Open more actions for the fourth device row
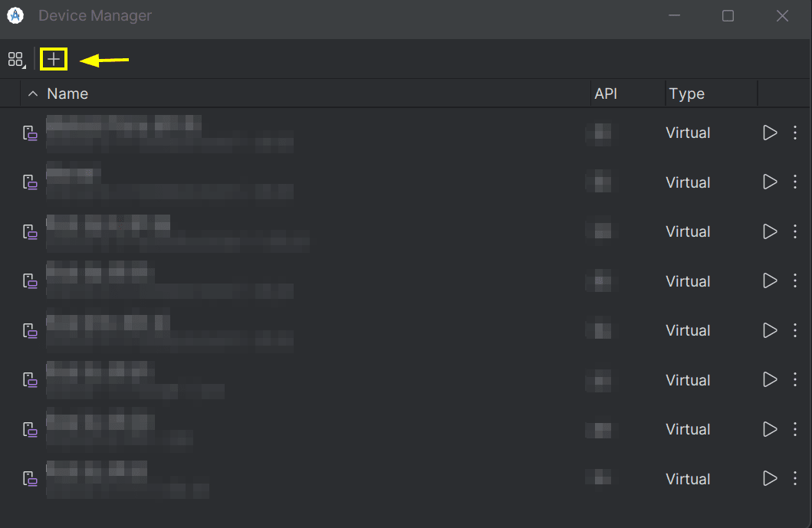 [794, 281]
